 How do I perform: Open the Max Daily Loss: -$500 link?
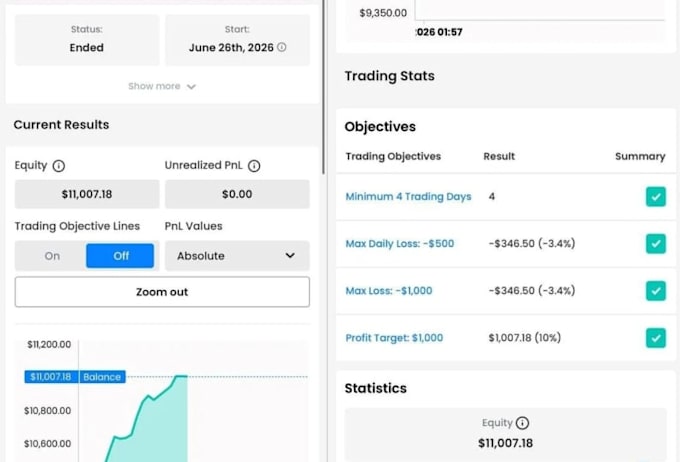click(x=399, y=243)
